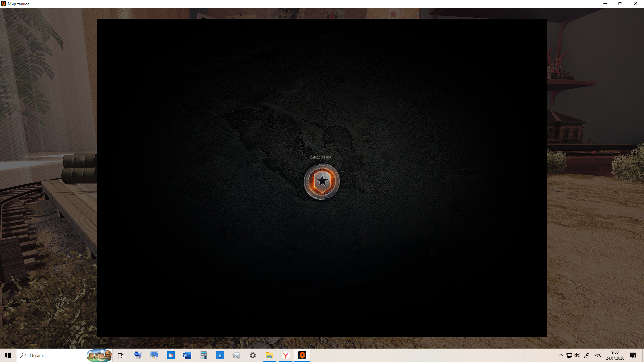Open the Windows Ink Workspace pen icon
Viewport: 644px width, 362px height.
click(587, 355)
